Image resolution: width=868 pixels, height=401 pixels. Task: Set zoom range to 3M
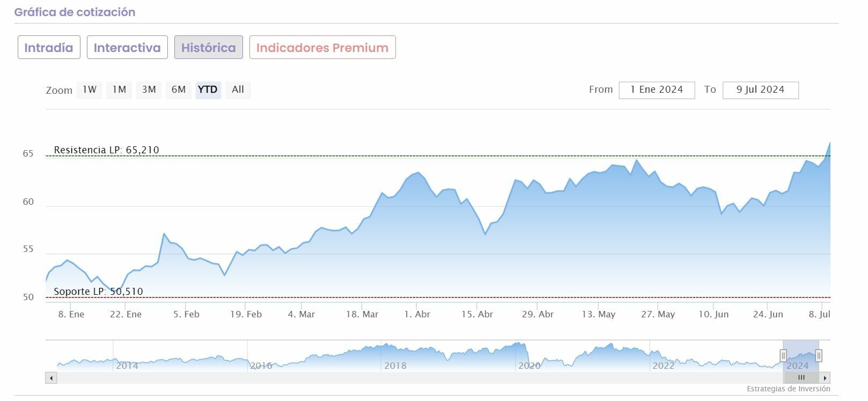[149, 90]
